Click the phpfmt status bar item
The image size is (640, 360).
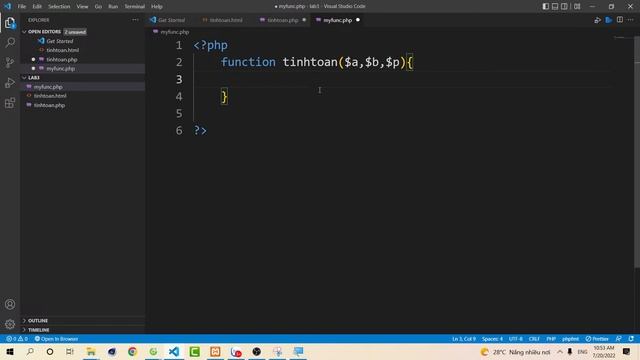pyautogui.click(x=570, y=339)
